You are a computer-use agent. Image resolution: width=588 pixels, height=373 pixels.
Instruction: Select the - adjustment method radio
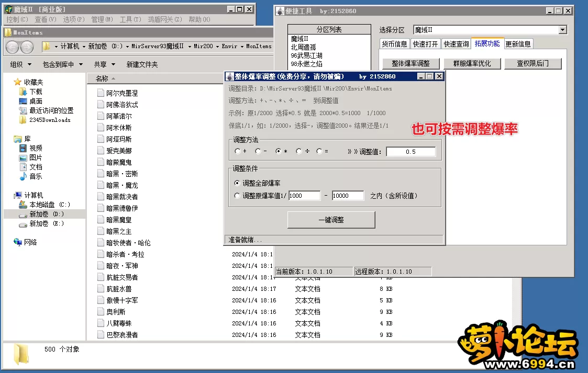(258, 151)
